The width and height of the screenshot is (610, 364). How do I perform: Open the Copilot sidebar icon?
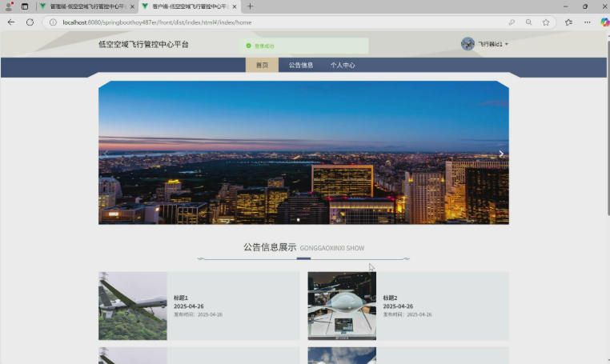[x=605, y=22]
